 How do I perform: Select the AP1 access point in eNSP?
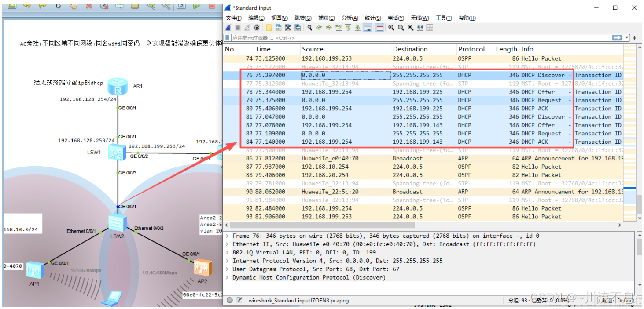click(34, 270)
